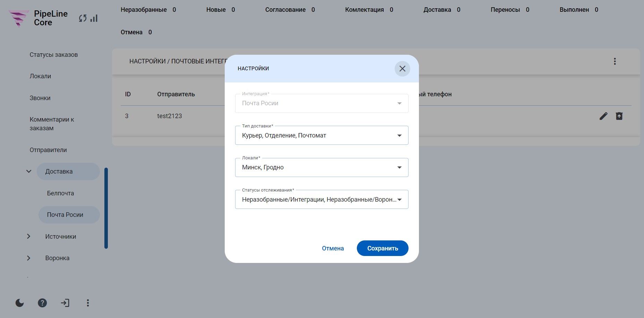Expand the Воронка section chevron

pyautogui.click(x=29, y=258)
